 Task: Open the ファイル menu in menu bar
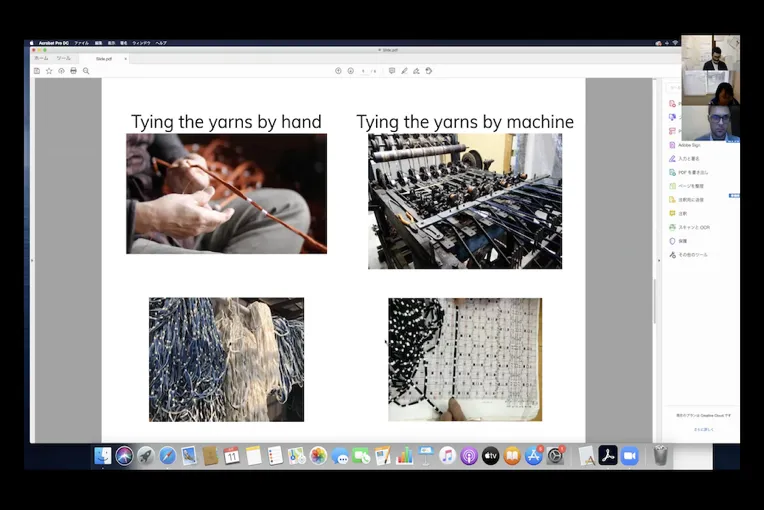pos(81,43)
